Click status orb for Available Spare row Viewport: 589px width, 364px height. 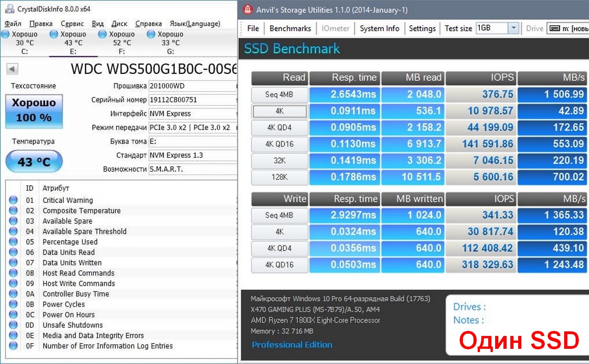point(13,221)
